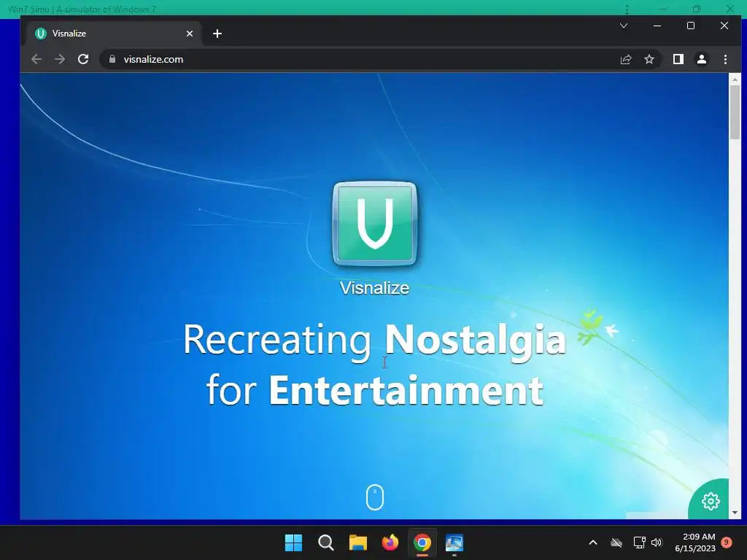Bookmark this page with star icon
The image size is (747, 560).
tap(649, 59)
